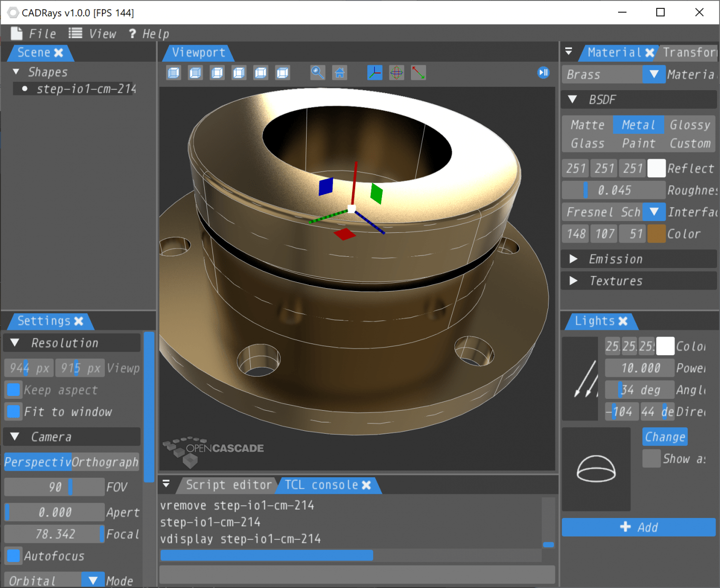Expand the Emission section
Viewport: 720px width, 588px height.
(574, 259)
